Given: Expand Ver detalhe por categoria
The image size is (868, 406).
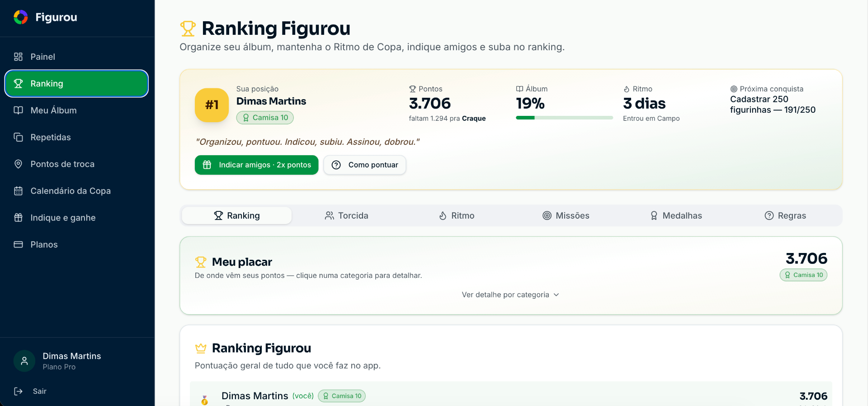Looking at the screenshot, I should click(x=511, y=295).
